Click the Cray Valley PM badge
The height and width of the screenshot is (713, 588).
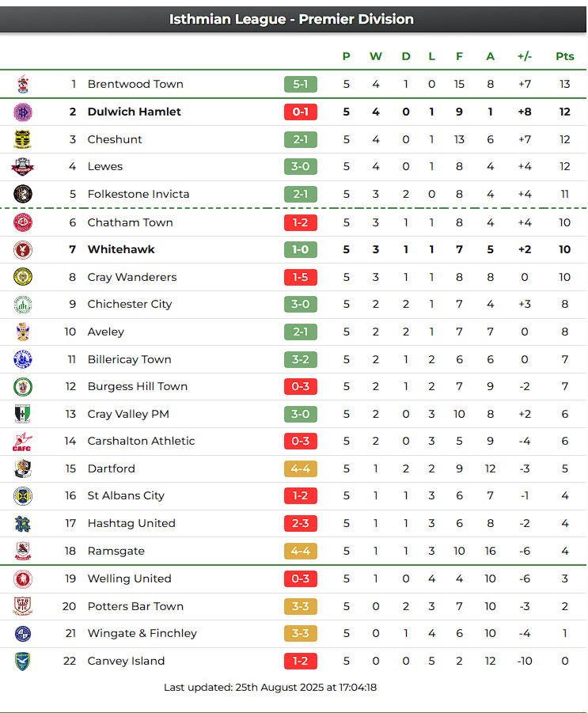pos(23,414)
